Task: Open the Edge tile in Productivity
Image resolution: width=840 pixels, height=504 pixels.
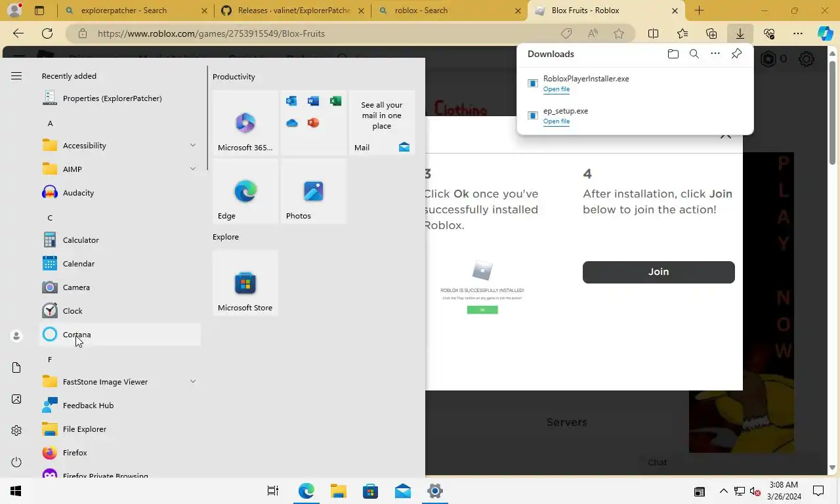Action: click(x=245, y=191)
